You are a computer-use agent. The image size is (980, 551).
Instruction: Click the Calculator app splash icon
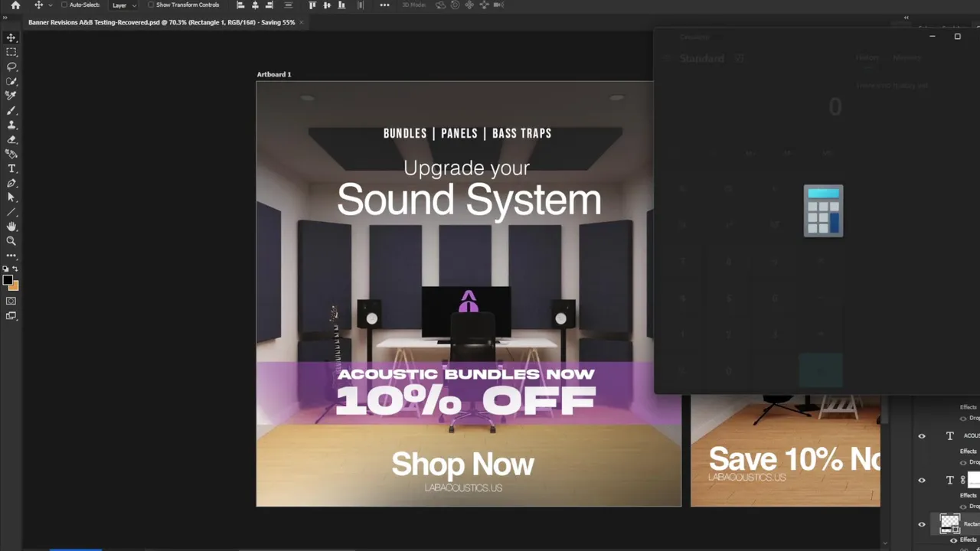point(823,210)
